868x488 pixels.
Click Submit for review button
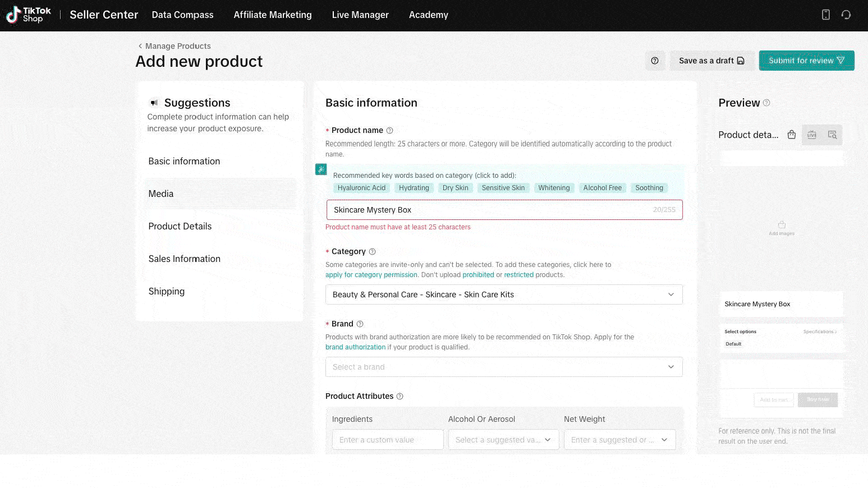click(x=806, y=61)
